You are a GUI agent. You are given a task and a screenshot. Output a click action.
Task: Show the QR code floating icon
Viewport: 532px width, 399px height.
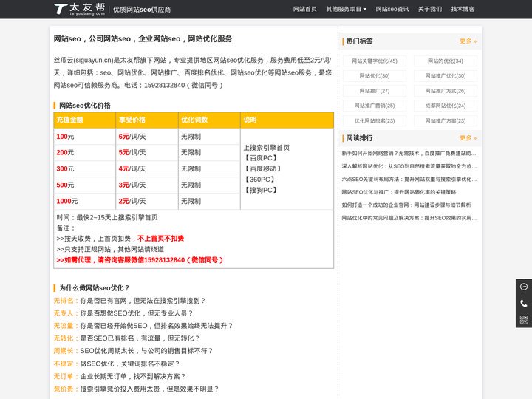coord(524,319)
